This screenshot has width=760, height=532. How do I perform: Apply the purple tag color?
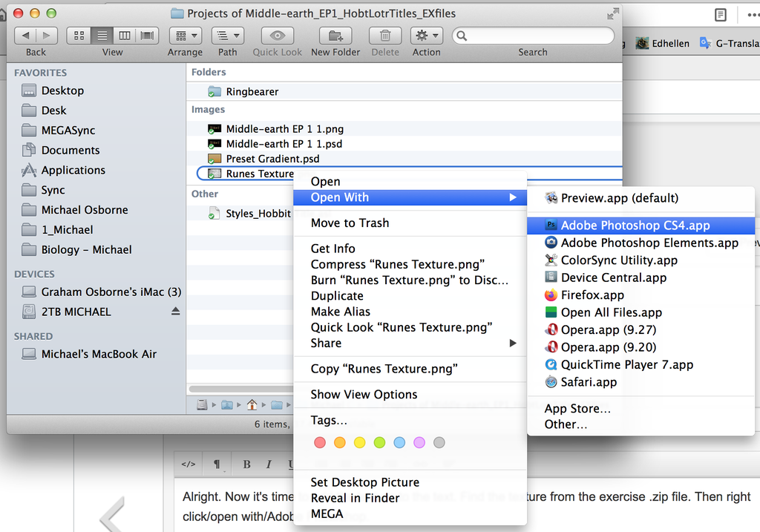(x=419, y=442)
